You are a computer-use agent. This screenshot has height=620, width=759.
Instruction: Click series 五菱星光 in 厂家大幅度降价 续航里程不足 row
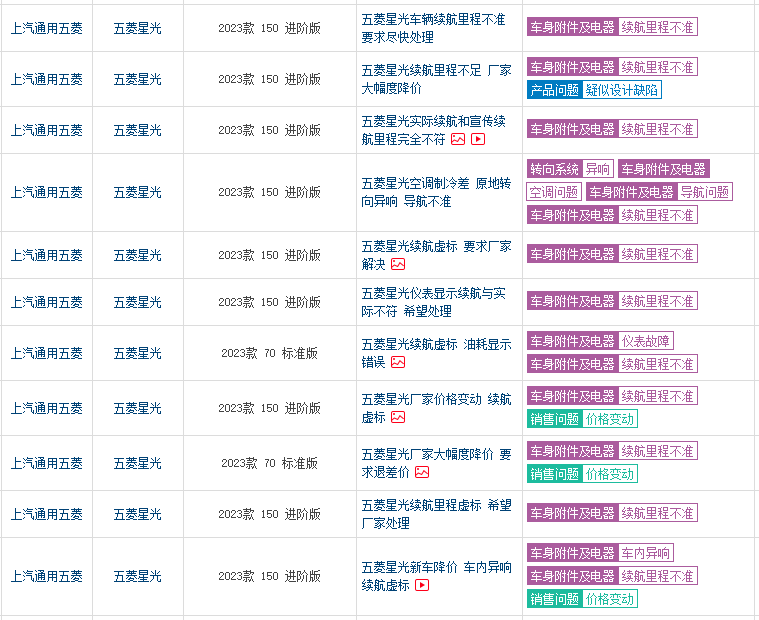137,79
